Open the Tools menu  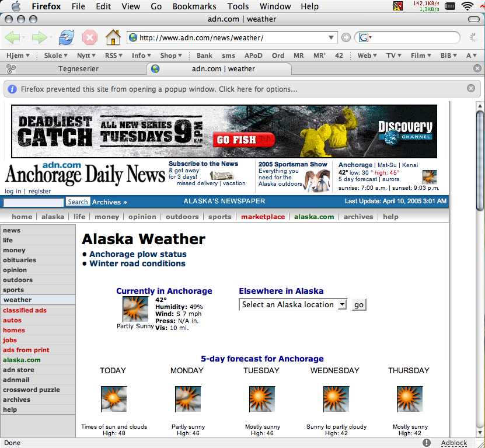click(x=238, y=6)
